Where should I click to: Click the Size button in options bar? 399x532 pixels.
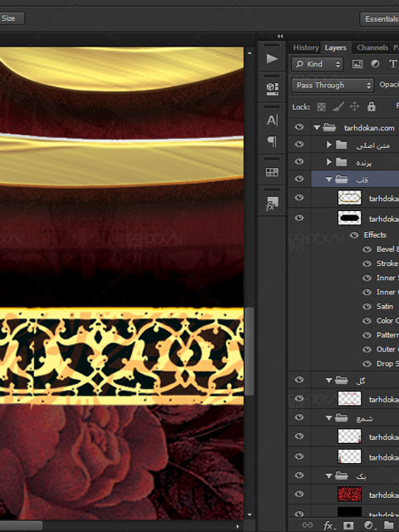pyautogui.click(x=12, y=18)
